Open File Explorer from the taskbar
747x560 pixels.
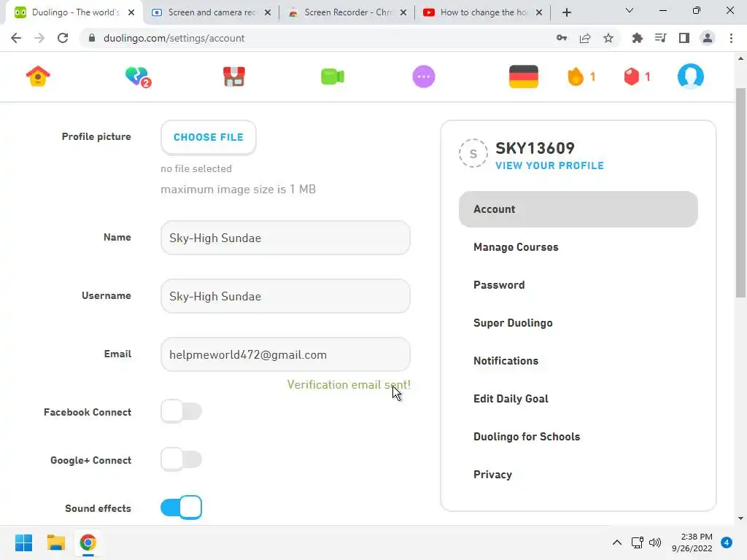(x=55, y=542)
